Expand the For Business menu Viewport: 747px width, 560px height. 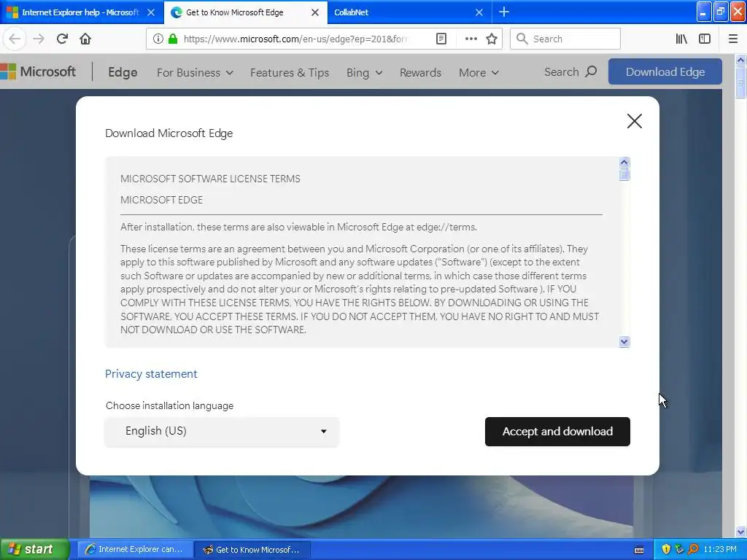point(195,72)
